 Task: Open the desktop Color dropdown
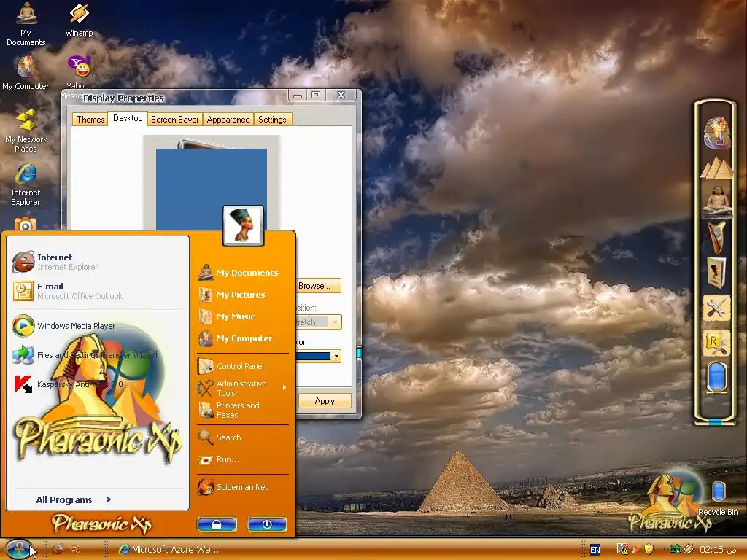(336, 356)
